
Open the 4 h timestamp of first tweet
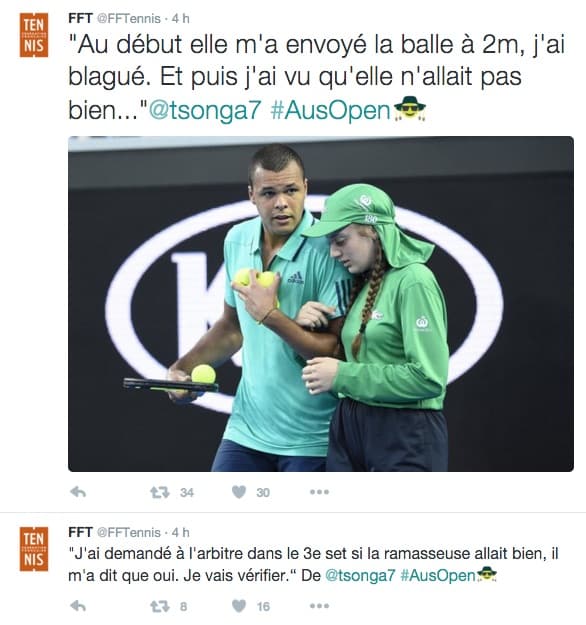[181, 18]
